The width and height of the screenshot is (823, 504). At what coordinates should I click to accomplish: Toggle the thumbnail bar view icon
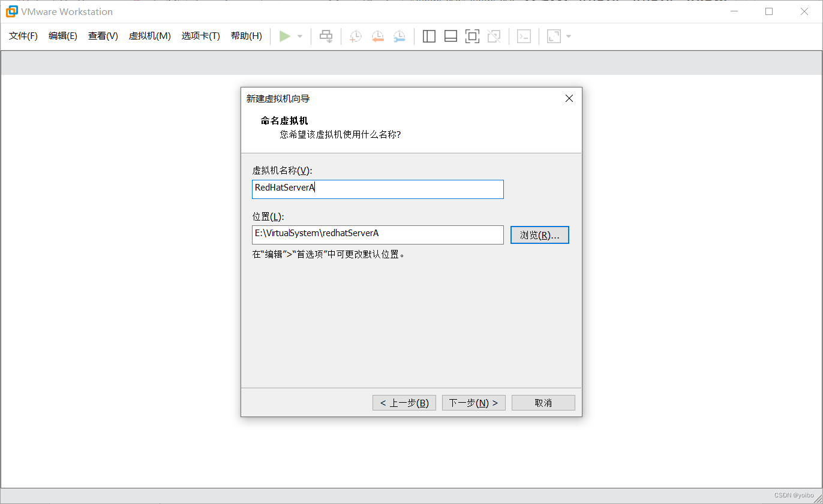(450, 37)
